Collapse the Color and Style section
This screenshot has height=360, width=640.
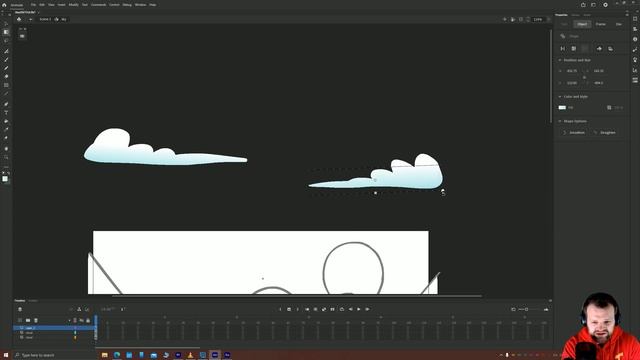tap(560, 97)
